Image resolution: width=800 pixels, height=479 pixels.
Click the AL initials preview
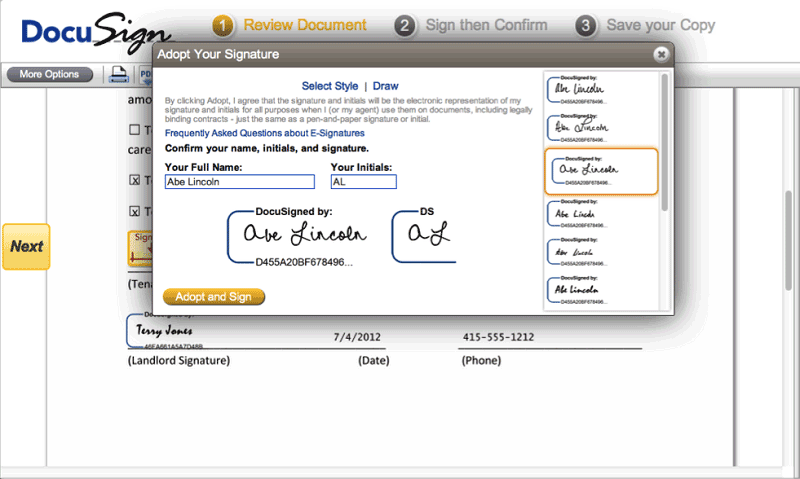pyautogui.click(x=424, y=237)
